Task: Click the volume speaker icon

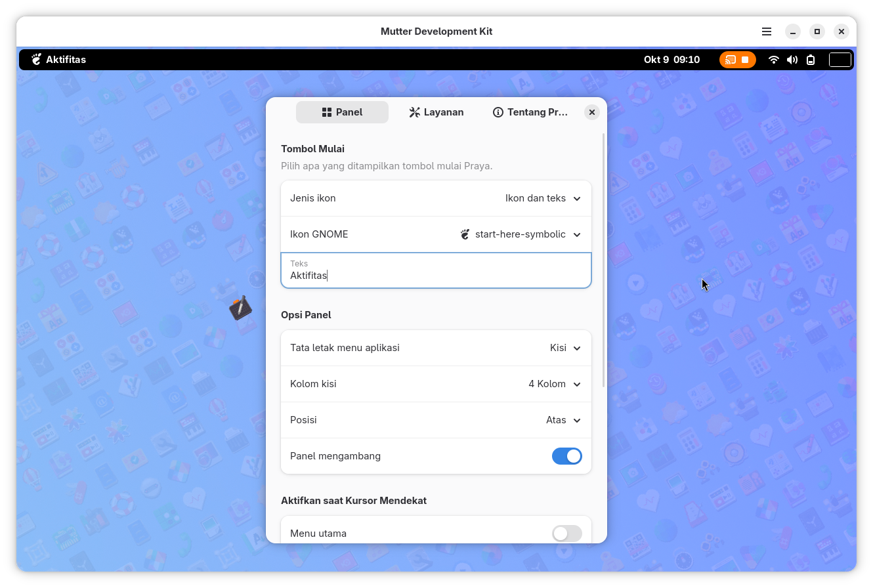Action: [792, 60]
